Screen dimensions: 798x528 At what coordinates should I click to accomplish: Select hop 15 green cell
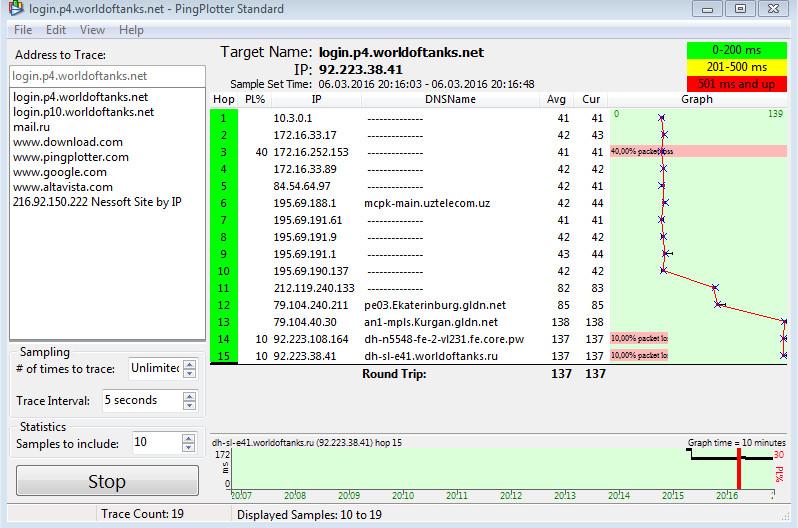pyautogui.click(x=223, y=356)
